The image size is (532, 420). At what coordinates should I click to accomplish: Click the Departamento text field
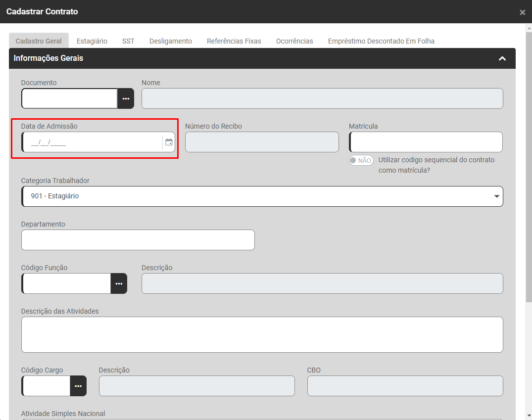point(138,240)
